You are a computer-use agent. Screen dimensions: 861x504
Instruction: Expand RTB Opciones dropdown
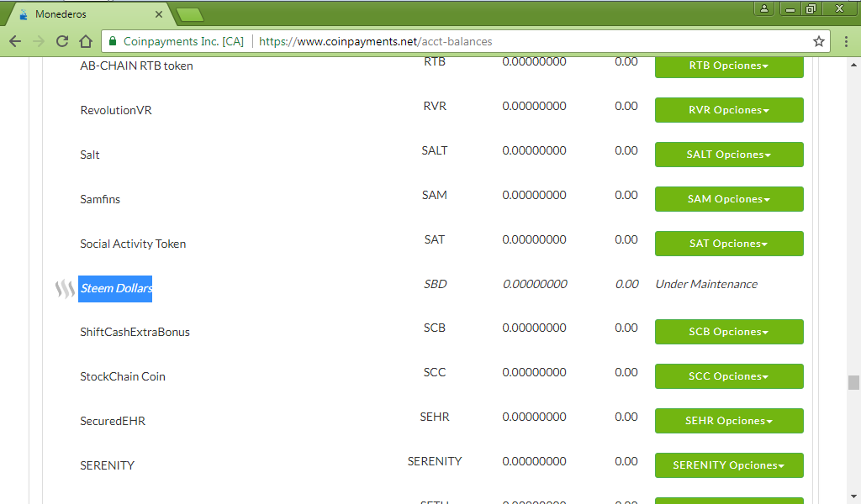729,66
